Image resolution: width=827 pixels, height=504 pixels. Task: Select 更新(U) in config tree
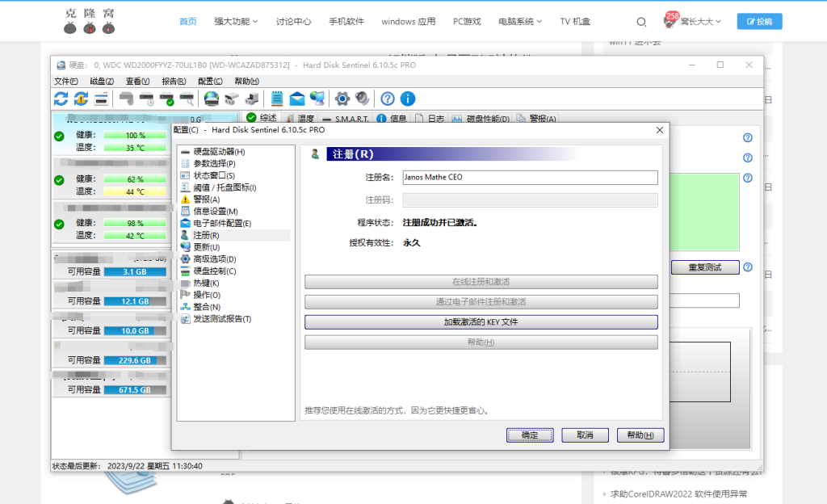(206, 247)
